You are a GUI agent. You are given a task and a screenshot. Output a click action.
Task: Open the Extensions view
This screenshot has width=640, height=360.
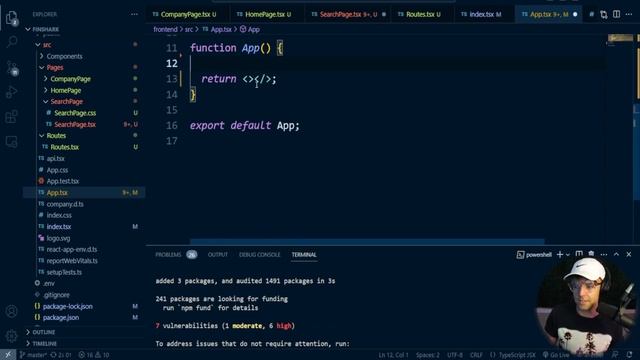click(11, 117)
